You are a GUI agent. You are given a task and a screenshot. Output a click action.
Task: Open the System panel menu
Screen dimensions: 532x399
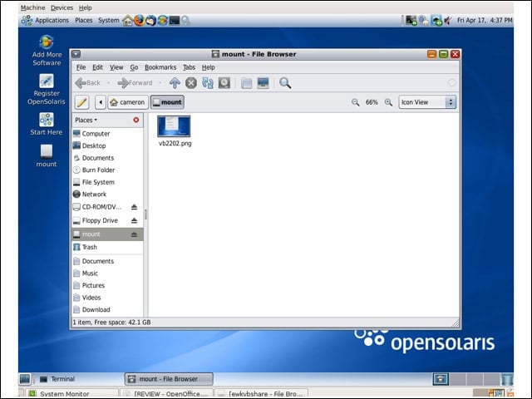coord(109,20)
